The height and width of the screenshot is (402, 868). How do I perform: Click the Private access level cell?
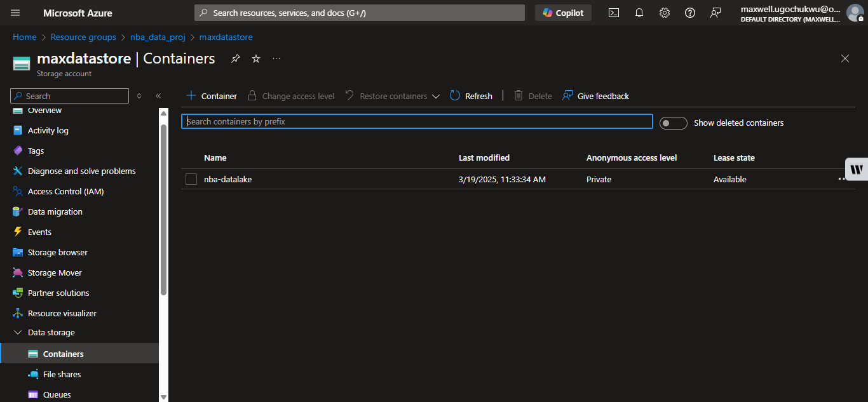[599, 179]
